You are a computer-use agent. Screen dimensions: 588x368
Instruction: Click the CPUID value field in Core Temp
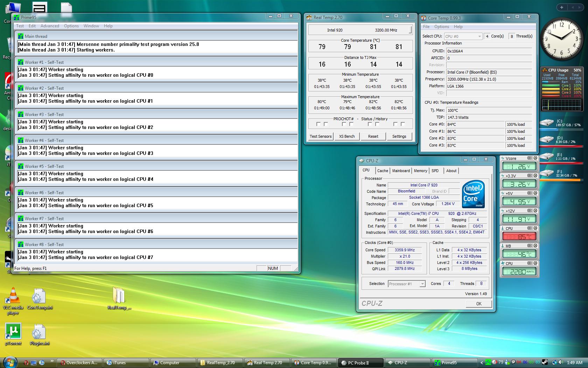[489, 51]
